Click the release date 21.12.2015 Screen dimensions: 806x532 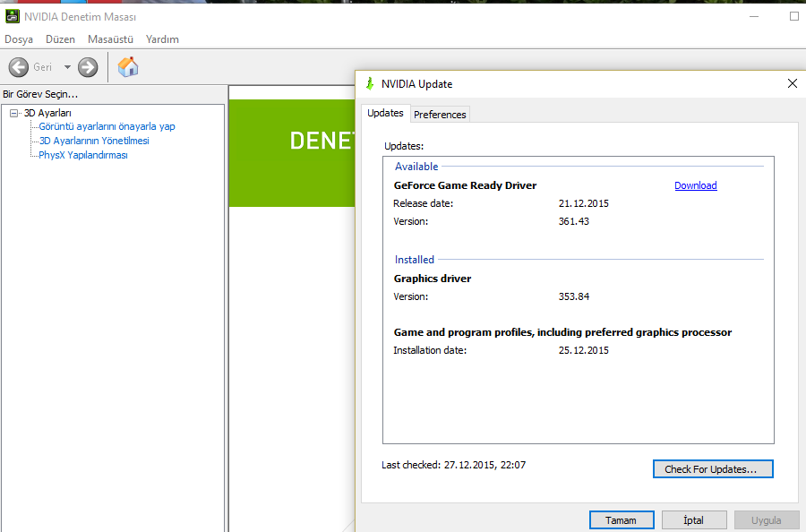click(584, 203)
